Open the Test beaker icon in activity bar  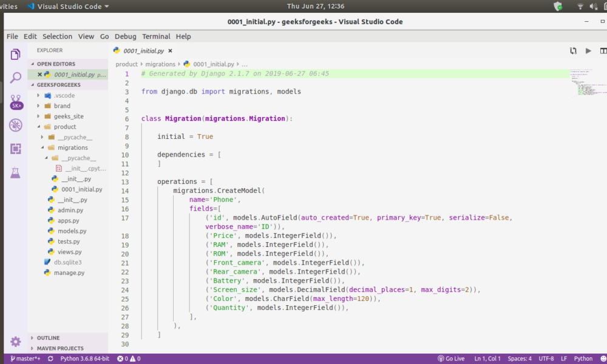point(16,172)
